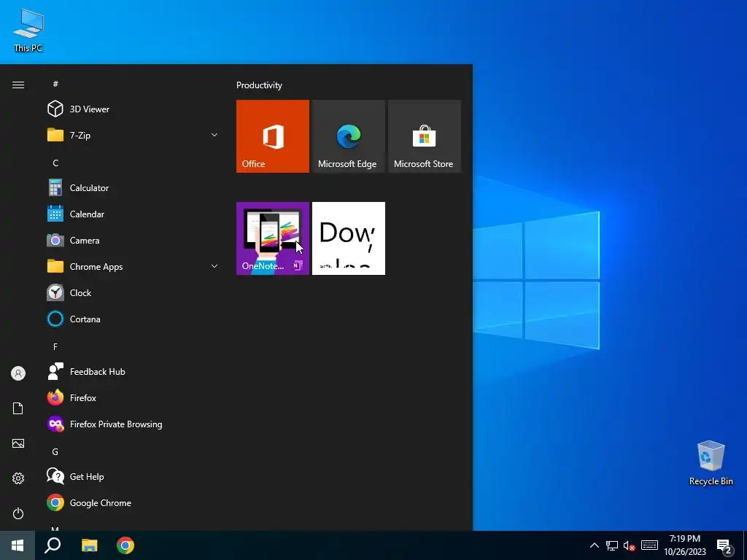Open Google Chrome from the taskbar

click(x=125, y=545)
